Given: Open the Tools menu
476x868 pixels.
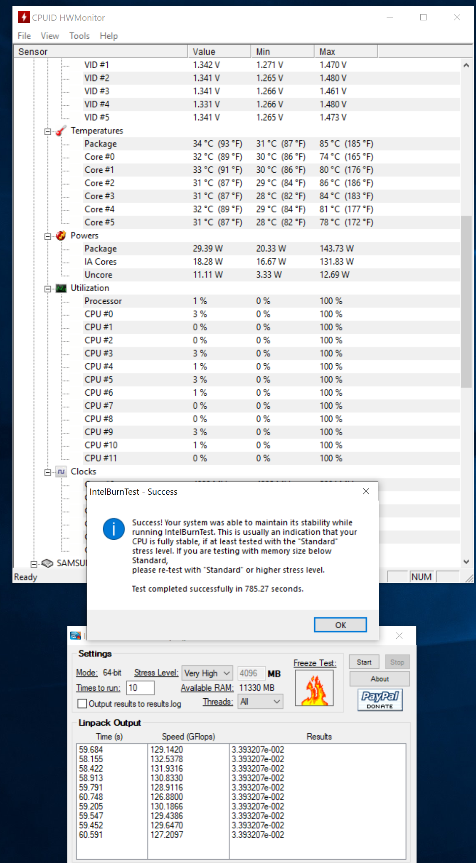Looking at the screenshot, I should coord(79,36).
